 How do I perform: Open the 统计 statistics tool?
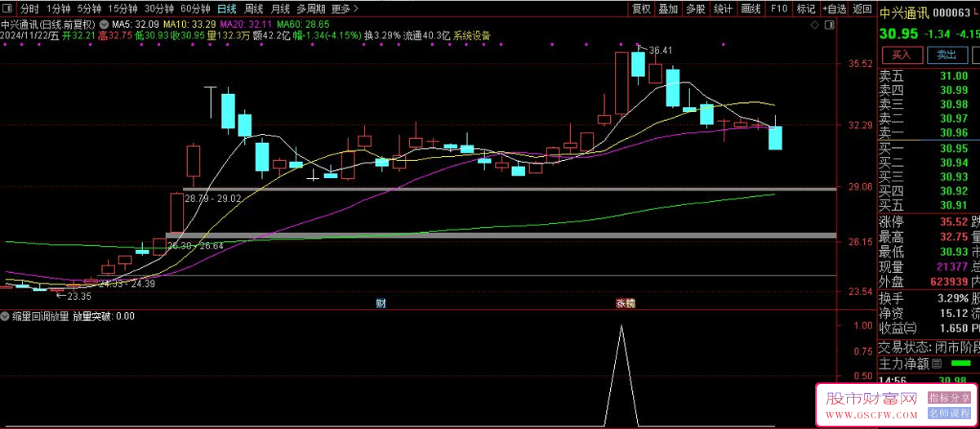pos(723,9)
